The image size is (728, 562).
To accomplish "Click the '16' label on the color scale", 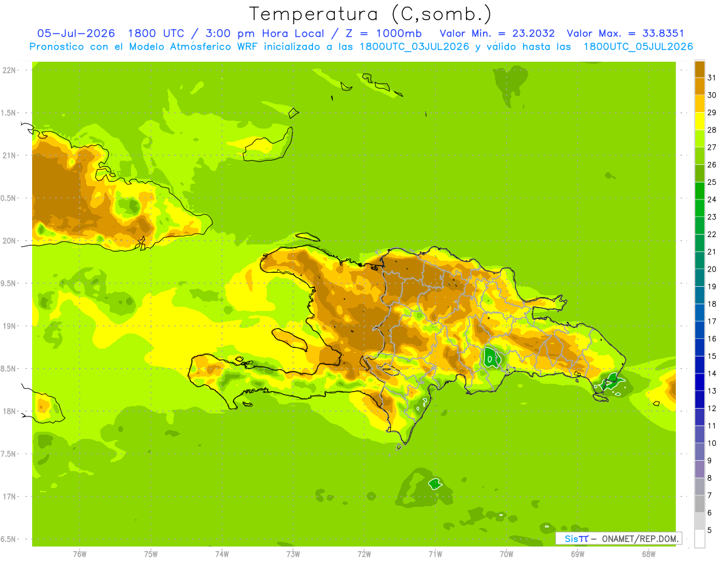I will [x=712, y=339].
